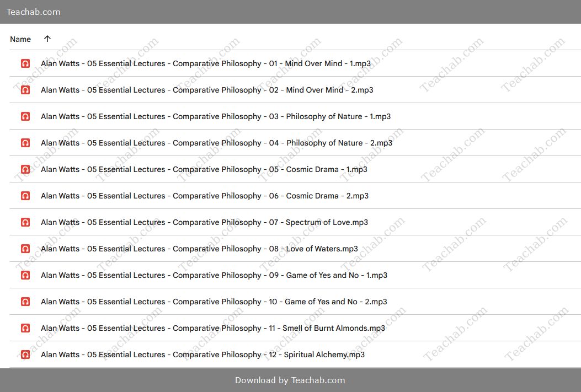Open file 01 - Mind Over Mind - 1.mp3
The image size is (581, 392).
tap(206, 63)
